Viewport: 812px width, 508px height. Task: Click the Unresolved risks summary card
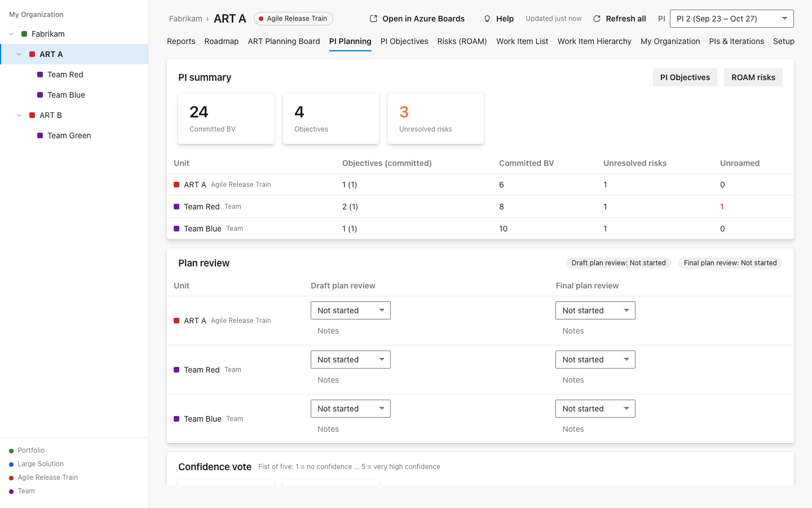click(x=436, y=119)
